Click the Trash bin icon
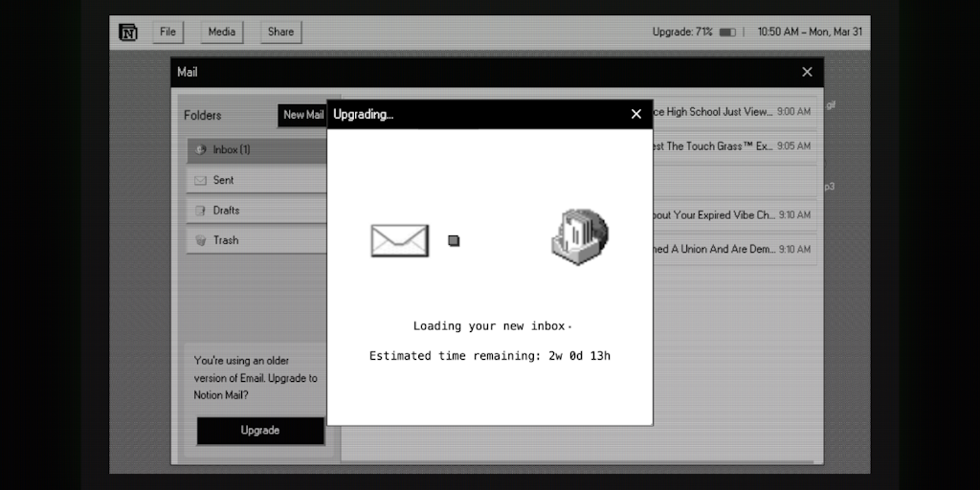The image size is (980, 490). [x=200, y=240]
